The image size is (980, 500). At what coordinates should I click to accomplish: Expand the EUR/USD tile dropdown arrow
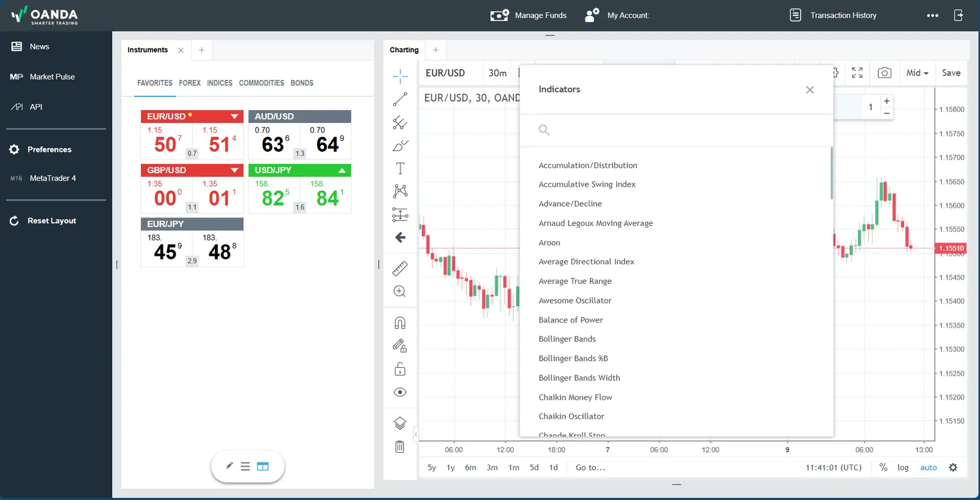click(235, 116)
